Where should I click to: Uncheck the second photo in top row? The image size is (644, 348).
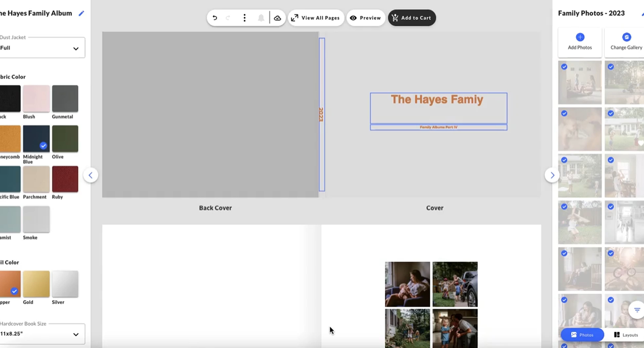pyautogui.click(x=611, y=67)
